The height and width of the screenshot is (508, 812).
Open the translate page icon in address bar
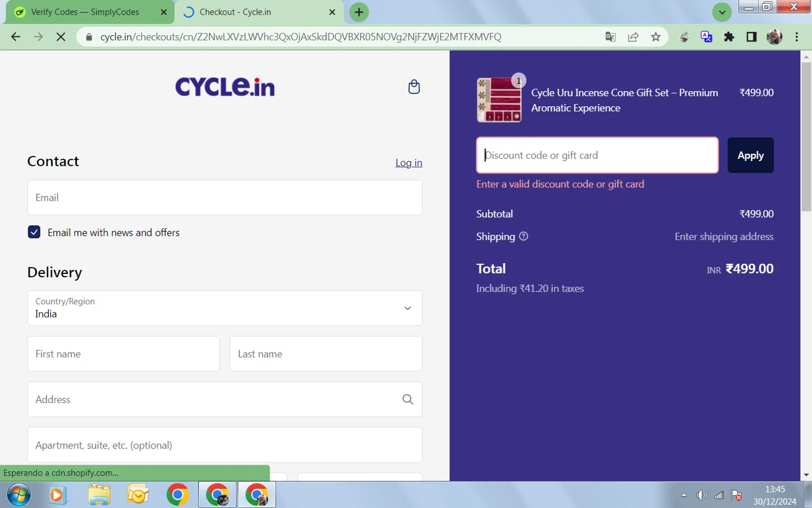[x=611, y=37]
